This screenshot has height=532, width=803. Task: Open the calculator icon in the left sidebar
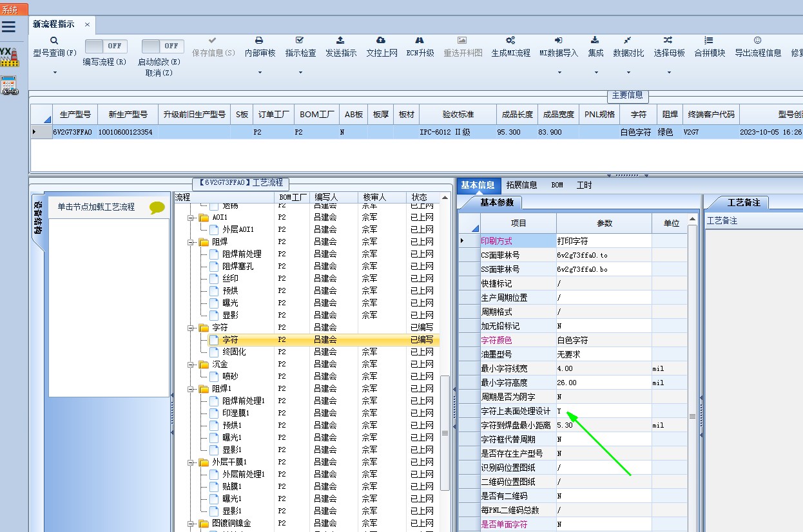[9, 86]
